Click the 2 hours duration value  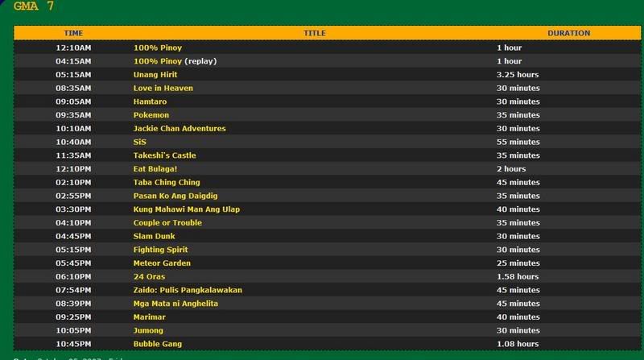(511, 169)
